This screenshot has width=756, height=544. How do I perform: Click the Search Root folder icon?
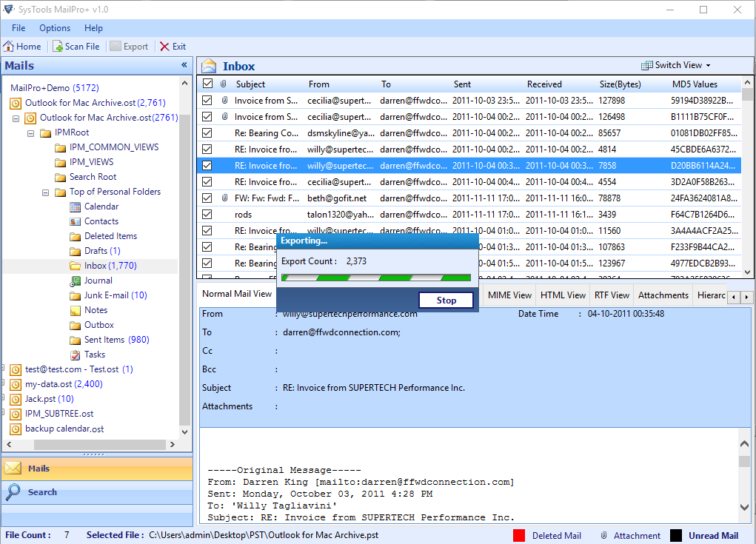coord(60,178)
